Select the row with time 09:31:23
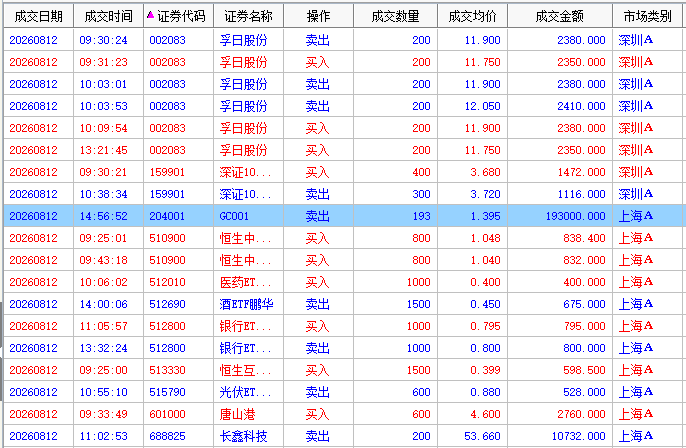The width and height of the screenshot is (686, 448). pyautogui.click(x=343, y=62)
